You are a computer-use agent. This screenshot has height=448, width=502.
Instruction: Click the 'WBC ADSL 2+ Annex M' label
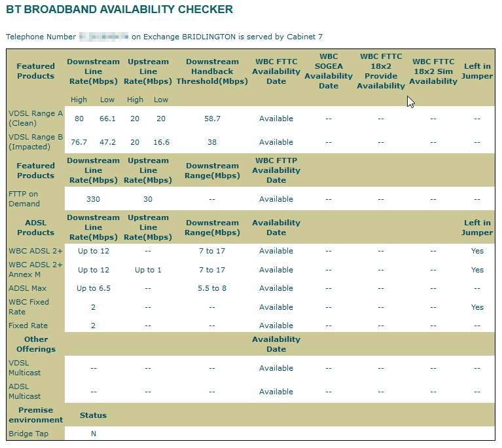tap(35, 269)
